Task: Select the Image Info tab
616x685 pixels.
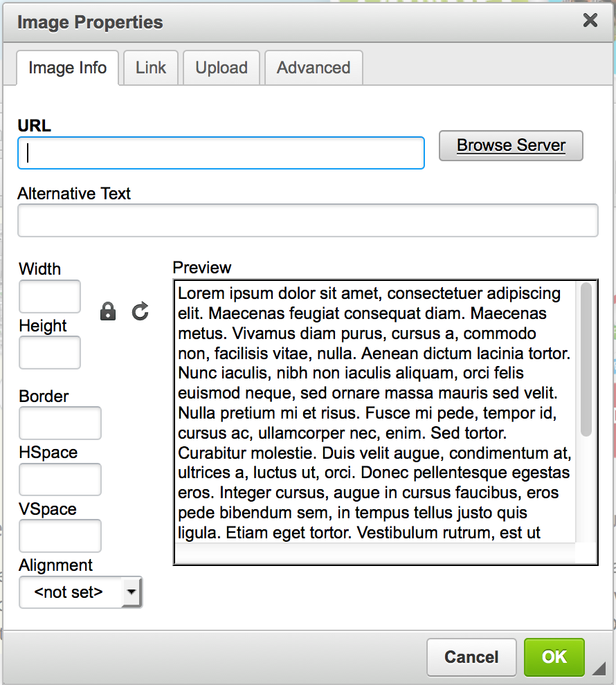Action: [x=68, y=68]
